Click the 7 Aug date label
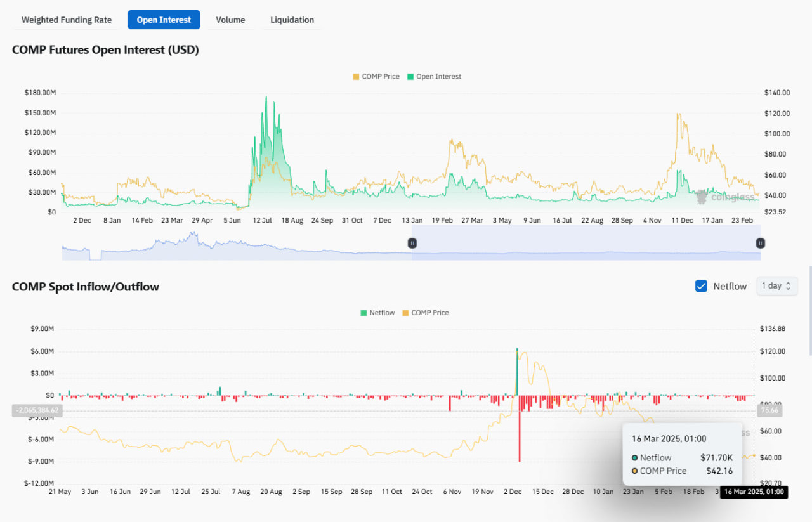Screen dimensions: 812x522 point(241,492)
